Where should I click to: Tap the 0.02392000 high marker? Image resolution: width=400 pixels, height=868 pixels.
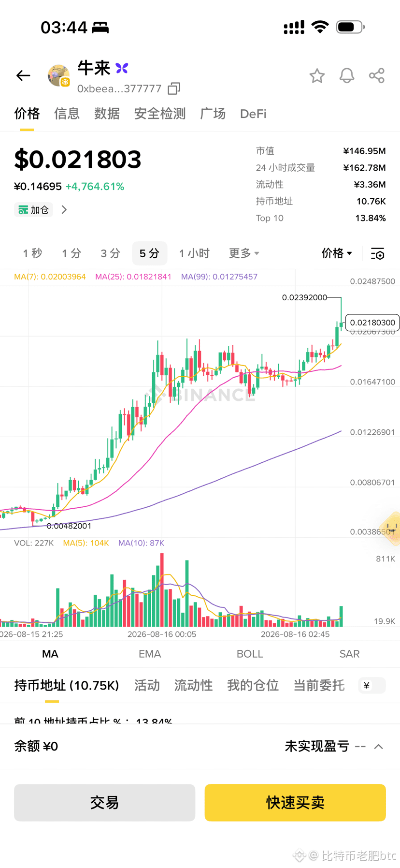click(304, 297)
